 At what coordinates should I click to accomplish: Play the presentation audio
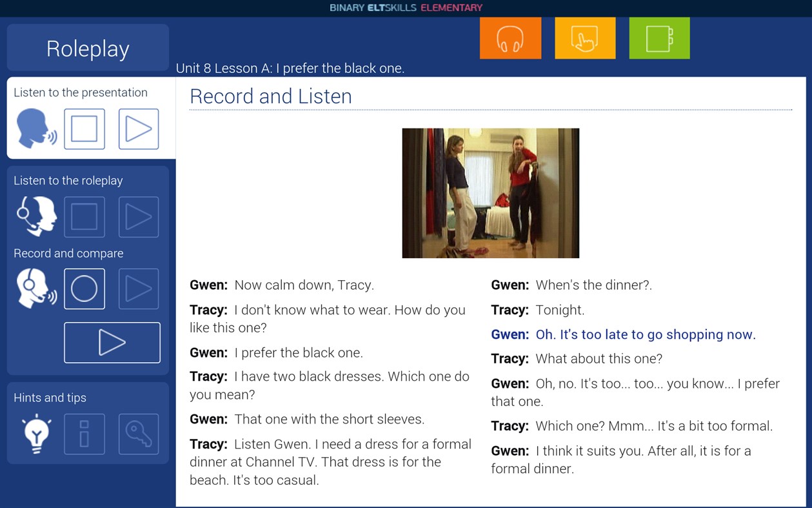click(138, 128)
